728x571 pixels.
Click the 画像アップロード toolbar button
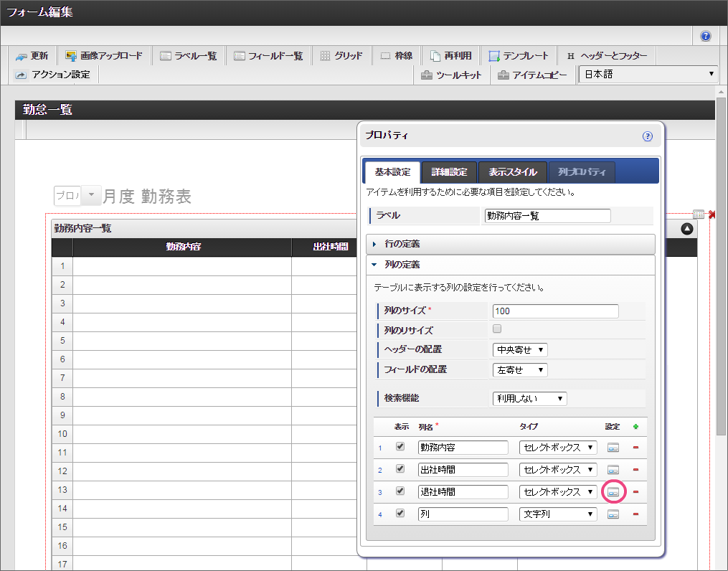point(103,56)
